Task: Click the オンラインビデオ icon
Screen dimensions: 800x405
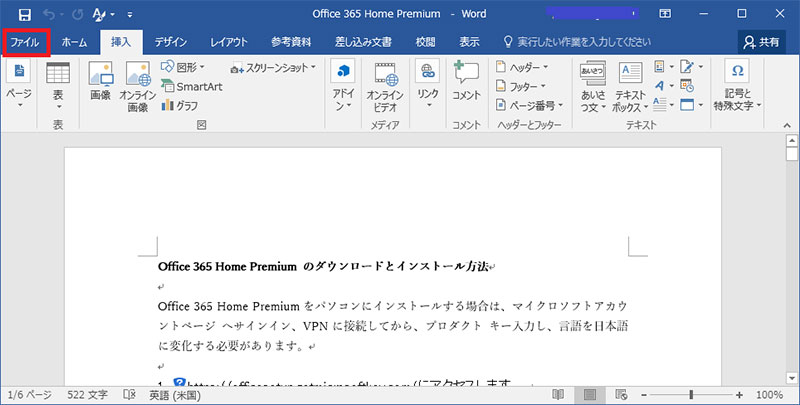Action: [385, 87]
